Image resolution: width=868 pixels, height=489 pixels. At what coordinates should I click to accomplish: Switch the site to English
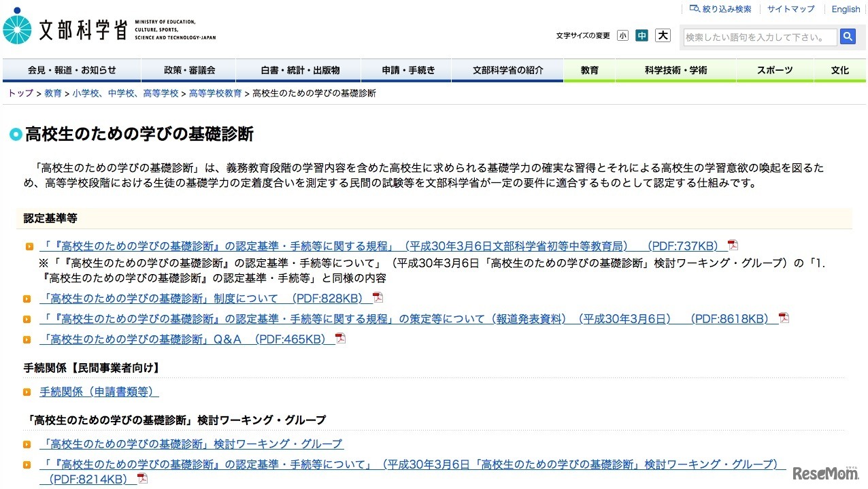coord(845,8)
